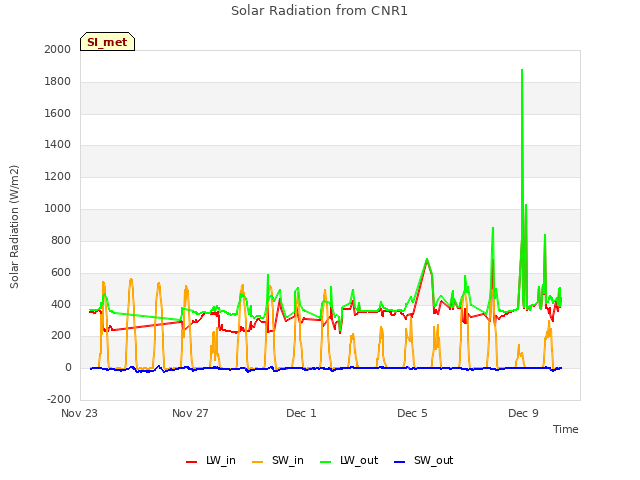The height and width of the screenshot is (480, 640).
Task: Click the -200 y-axis label
Action: 59,399
